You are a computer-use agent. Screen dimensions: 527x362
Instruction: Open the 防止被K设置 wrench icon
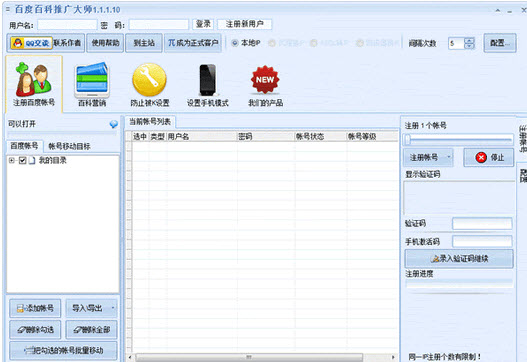149,80
